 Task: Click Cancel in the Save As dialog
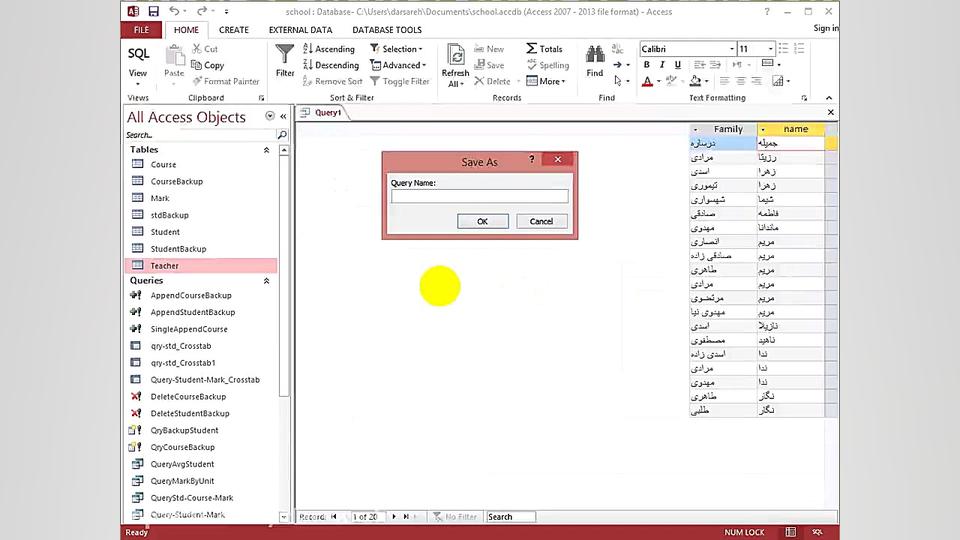coord(541,222)
